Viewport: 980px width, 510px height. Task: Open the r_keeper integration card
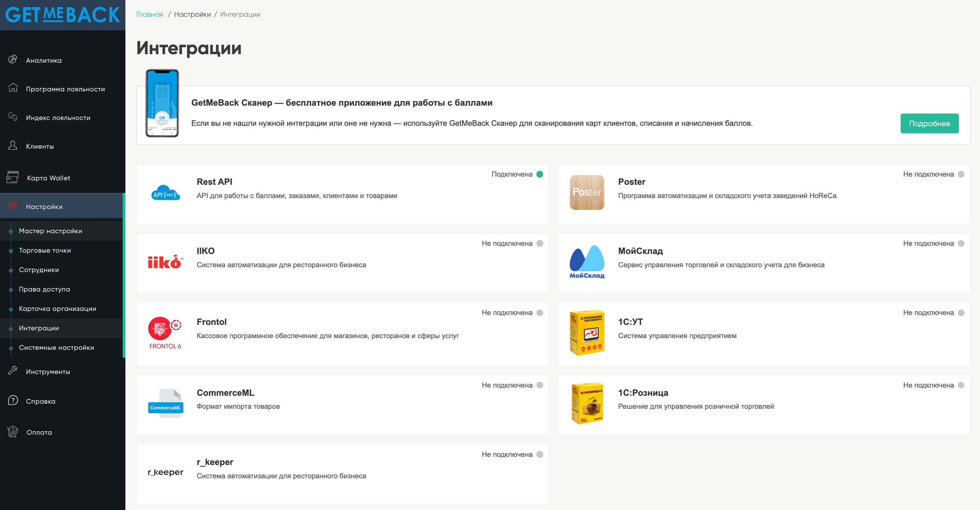pos(342,474)
